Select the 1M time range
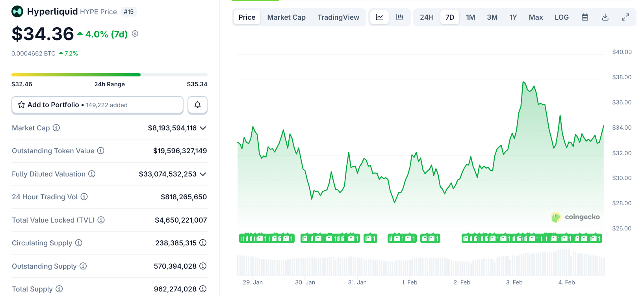 [x=471, y=17]
